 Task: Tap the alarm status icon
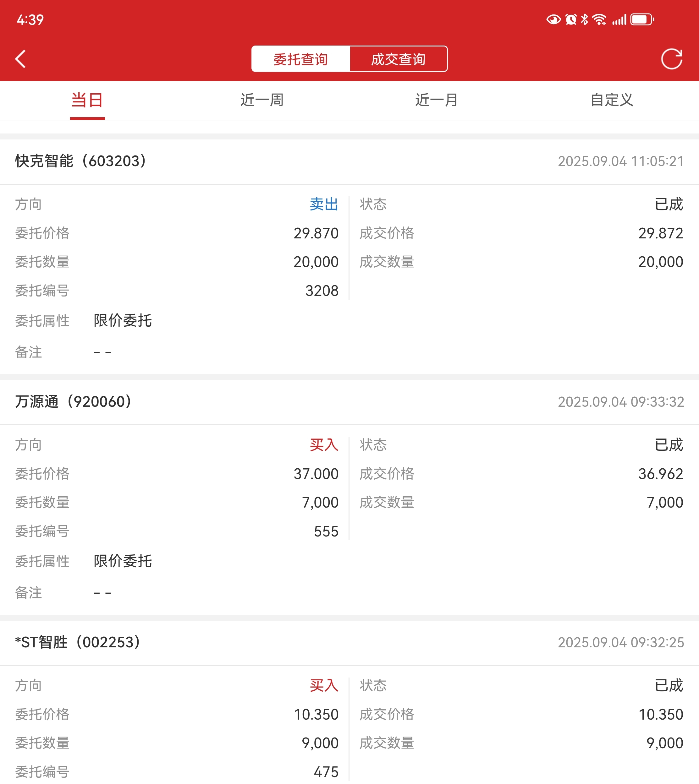pos(571,19)
